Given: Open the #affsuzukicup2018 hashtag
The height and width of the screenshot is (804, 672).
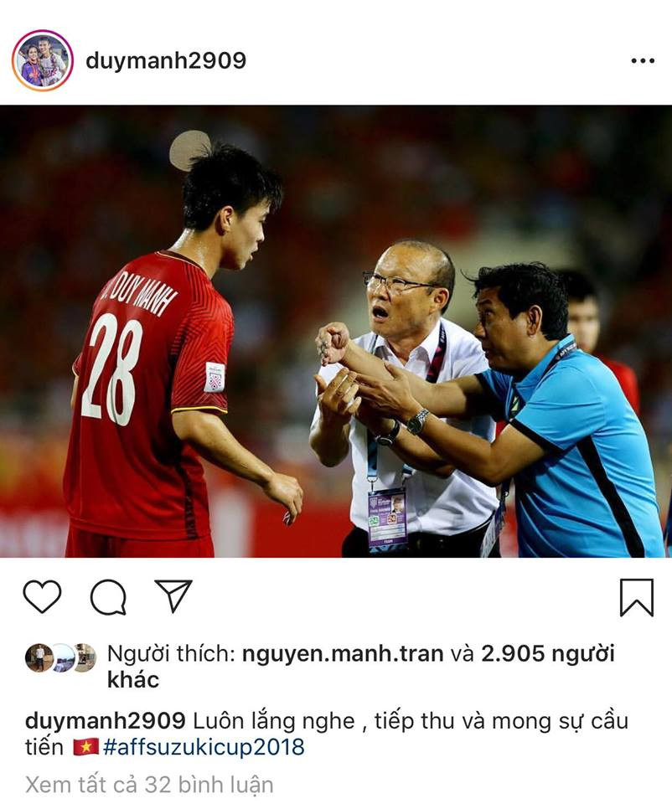Looking at the screenshot, I should (x=204, y=746).
